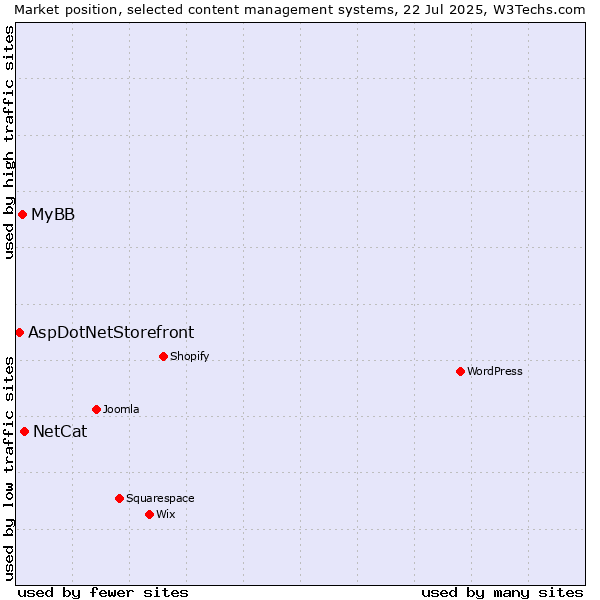Select the Squarespace label
This screenshot has width=600, height=600.
160,498
